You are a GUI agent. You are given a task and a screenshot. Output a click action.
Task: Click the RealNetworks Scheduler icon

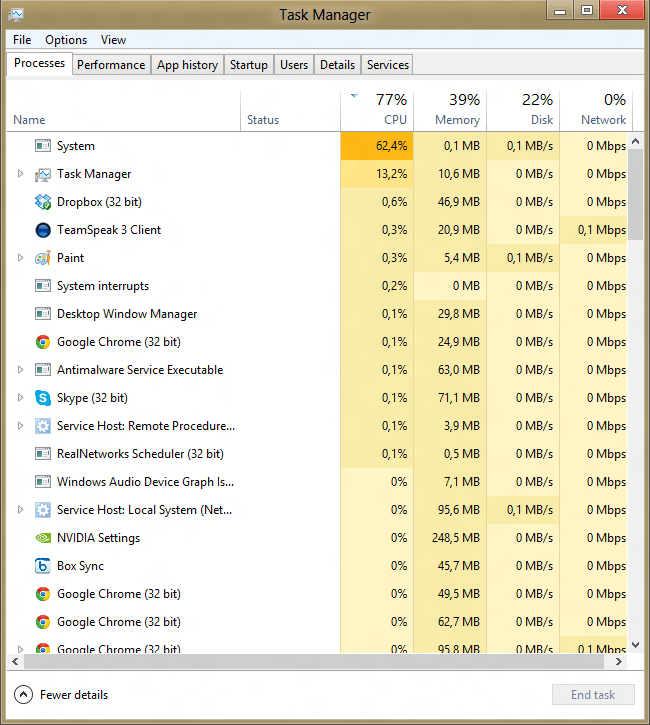point(43,454)
